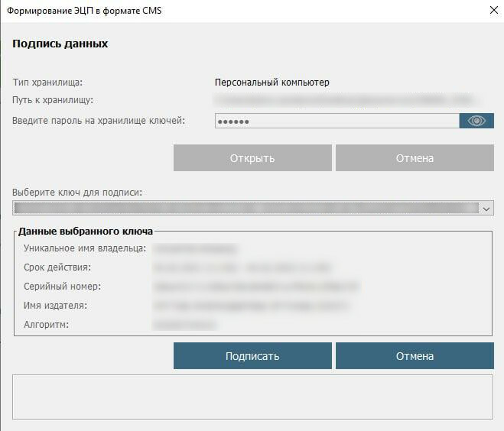Click the Срок действия value
This screenshot has width=504, height=431.
pos(242,267)
